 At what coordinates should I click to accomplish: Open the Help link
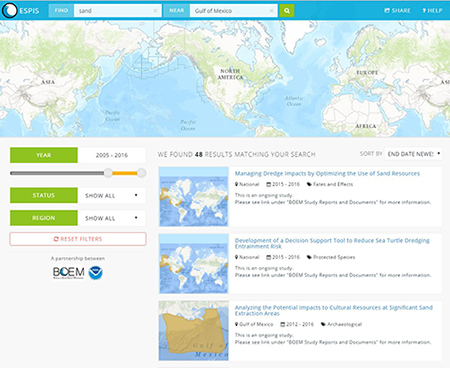pos(432,11)
